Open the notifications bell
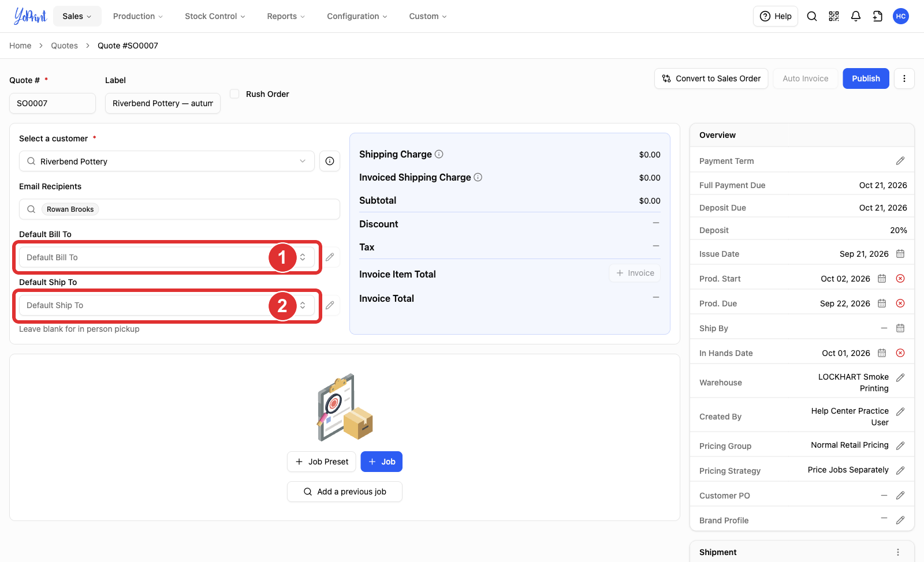The width and height of the screenshot is (924, 562). [x=856, y=16]
